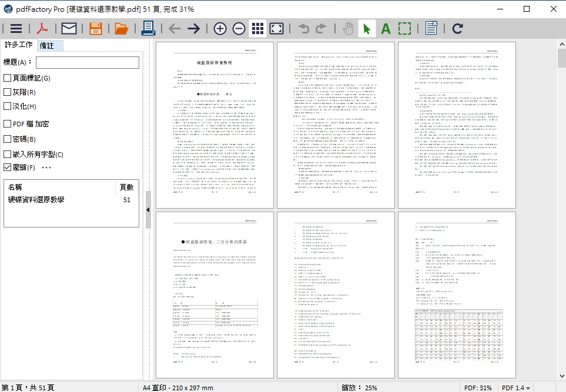Select the 許多工作 tab

point(18,45)
